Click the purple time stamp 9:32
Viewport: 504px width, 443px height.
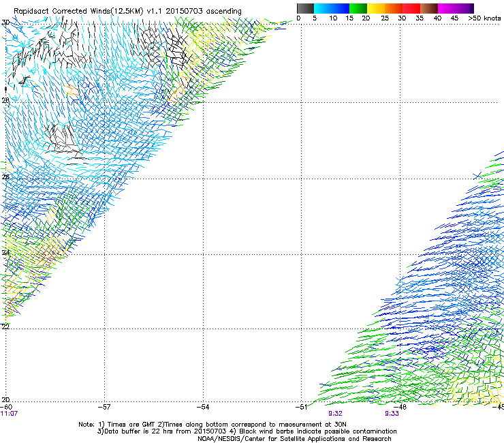(x=335, y=414)
